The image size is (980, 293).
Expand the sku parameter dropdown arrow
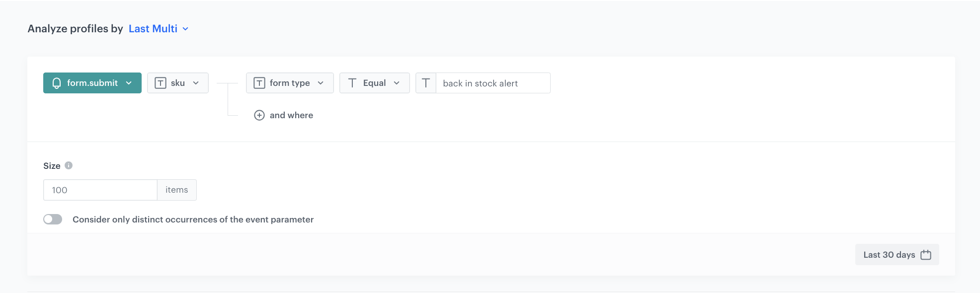(196, 83)
